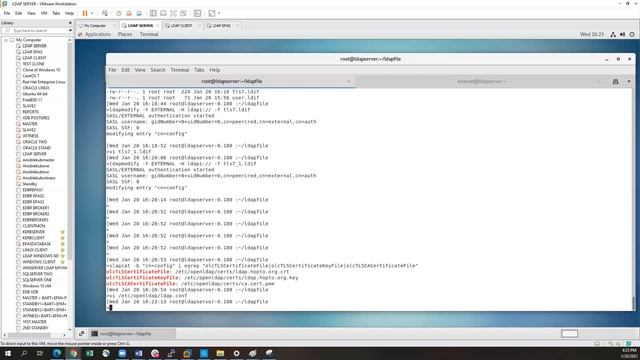The image size is (640, 360).
Task: Open the console view toolbar icon
Action: click(198, 13)
